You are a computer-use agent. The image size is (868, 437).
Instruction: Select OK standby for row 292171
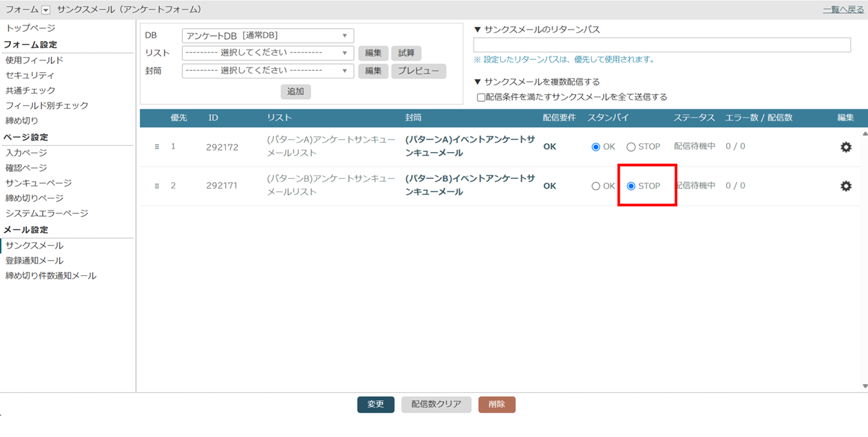pos(596,186)
